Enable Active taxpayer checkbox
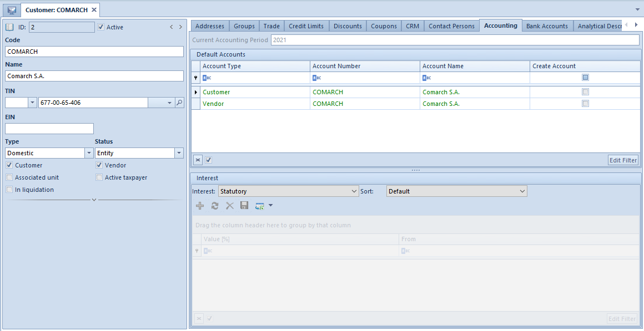The width and height of the screenshot is (644, 331). tap(99, 177)
